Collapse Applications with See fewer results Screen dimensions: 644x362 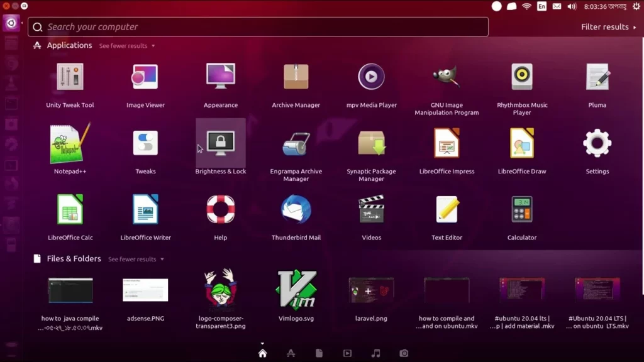(127, 46)
